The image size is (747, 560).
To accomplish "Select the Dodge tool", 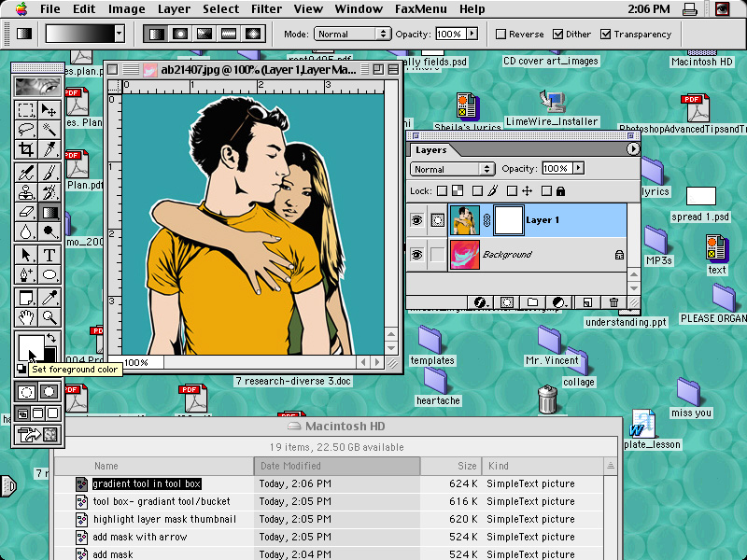I will pos(49,231).
